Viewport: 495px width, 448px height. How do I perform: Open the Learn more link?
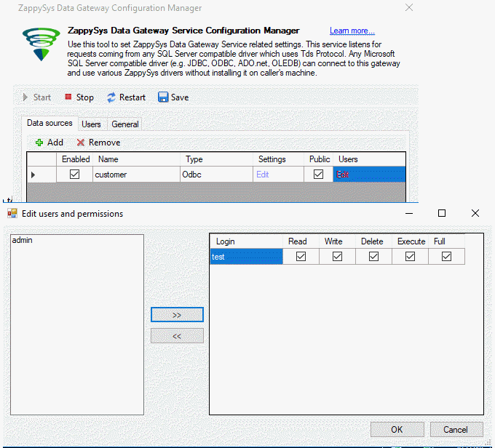pos(352,31)
